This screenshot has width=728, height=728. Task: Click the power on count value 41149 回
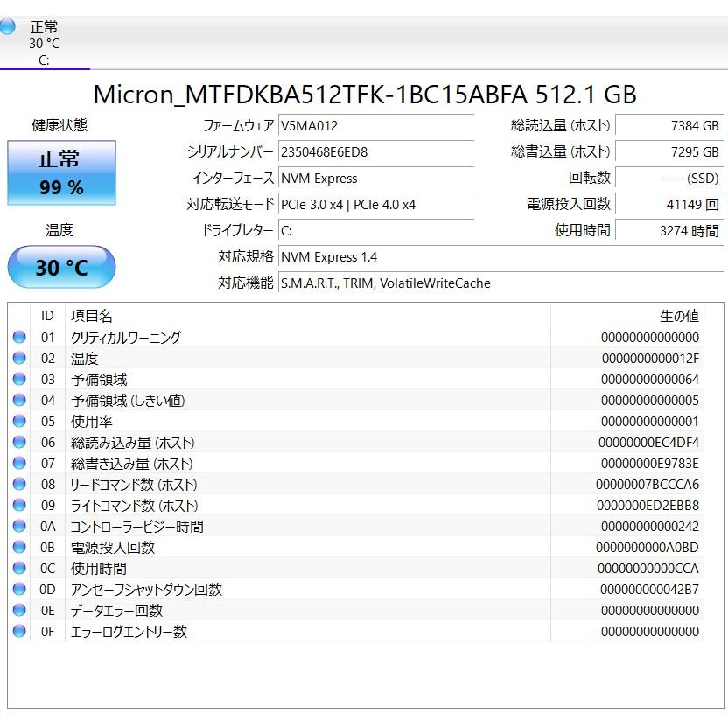[669, 204]
